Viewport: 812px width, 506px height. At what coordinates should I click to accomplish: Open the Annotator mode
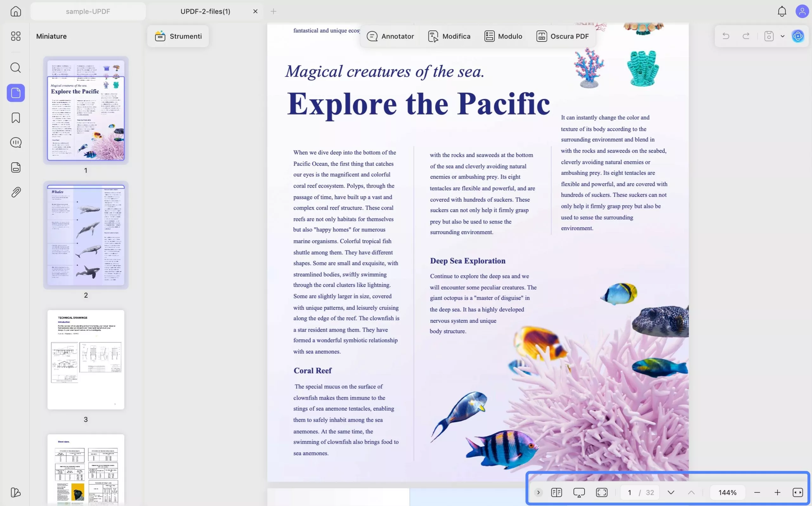pyautogui.click(x=390, y=36)
